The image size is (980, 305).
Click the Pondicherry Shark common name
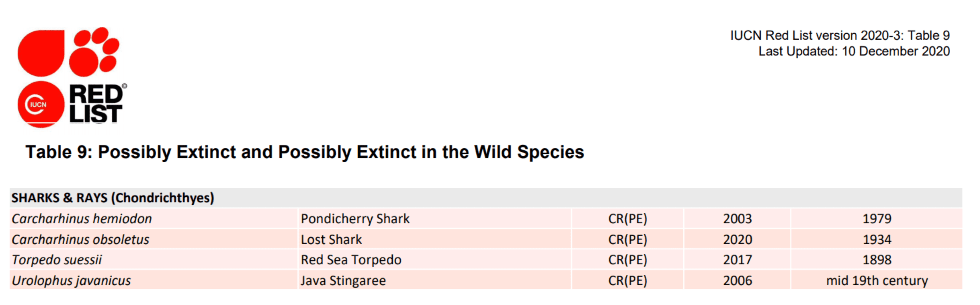355,219
